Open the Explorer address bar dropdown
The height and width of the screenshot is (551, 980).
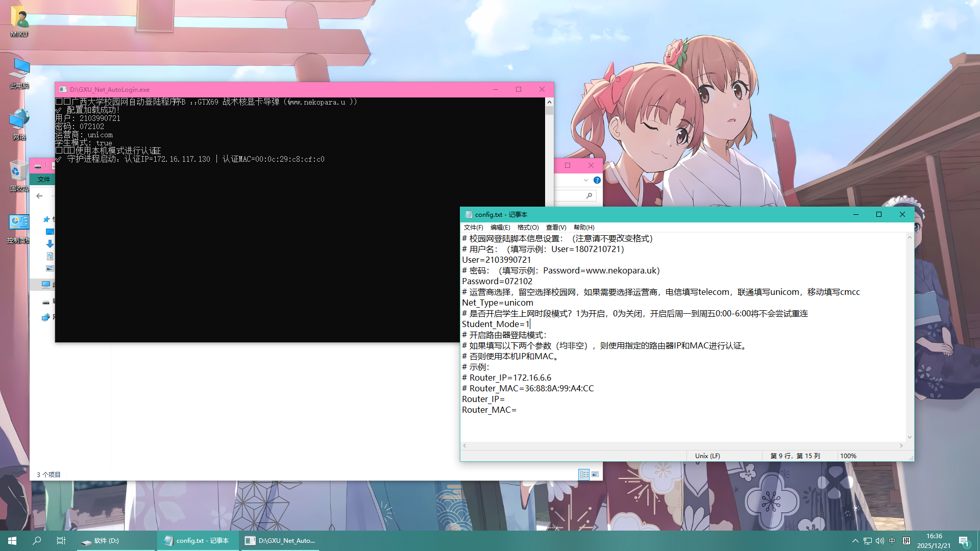click(585, 180)
